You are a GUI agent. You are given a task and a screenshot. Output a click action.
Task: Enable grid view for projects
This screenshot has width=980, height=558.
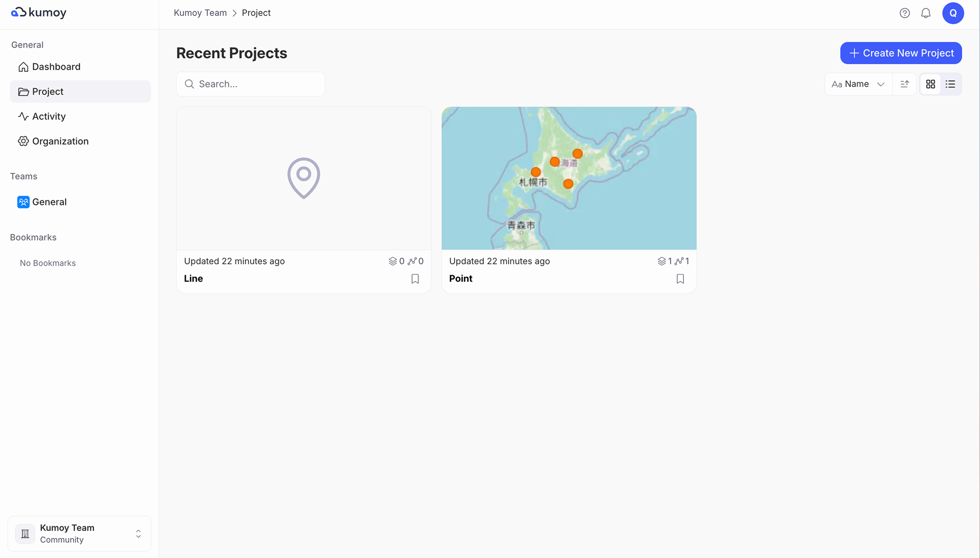[x=931, y=84]
